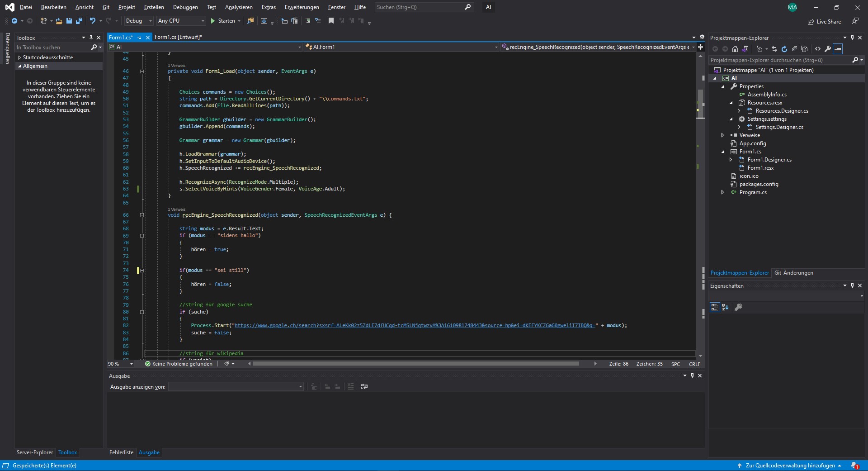
Task: Click the Home icon in Projektmappen-Explorer
Action: (x=735, y=49)
